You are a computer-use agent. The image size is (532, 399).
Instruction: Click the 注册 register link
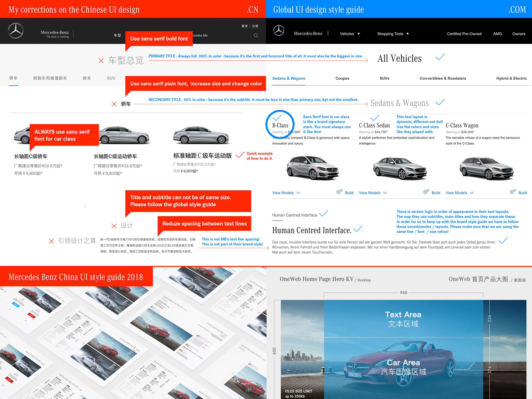pos(255,26)
